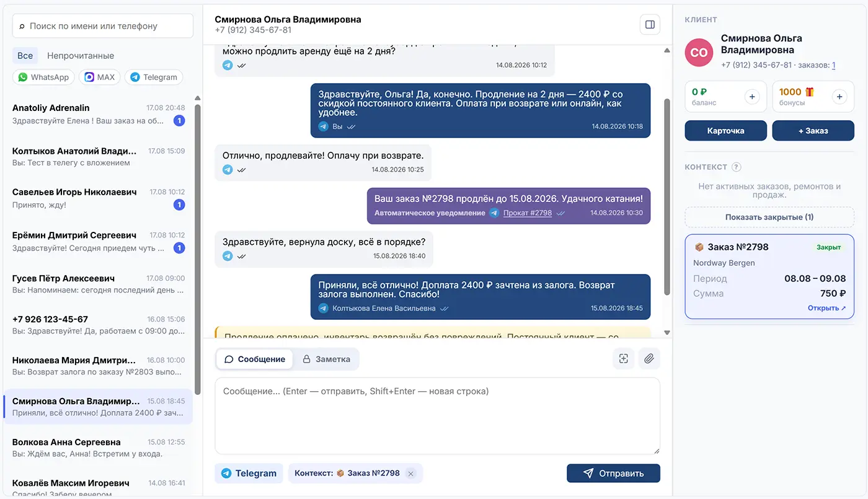Viewport: 868px width, 499px height.
Task: Switch to the Непрочитанные tab
Action: click(81, 56)
